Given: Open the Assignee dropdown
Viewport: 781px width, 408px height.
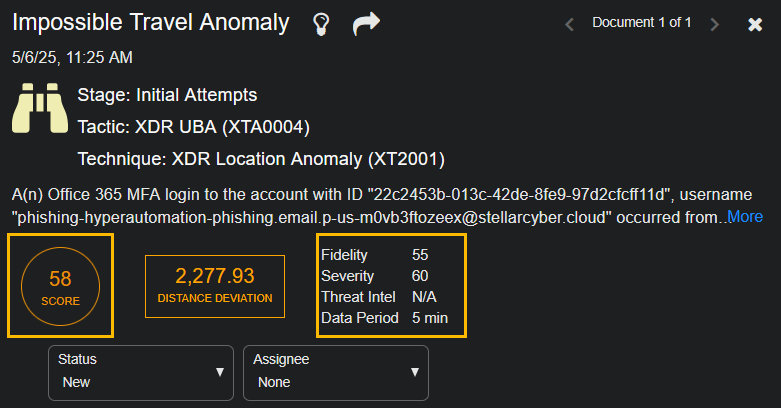Looking at the screenshot, I should 336,372.
